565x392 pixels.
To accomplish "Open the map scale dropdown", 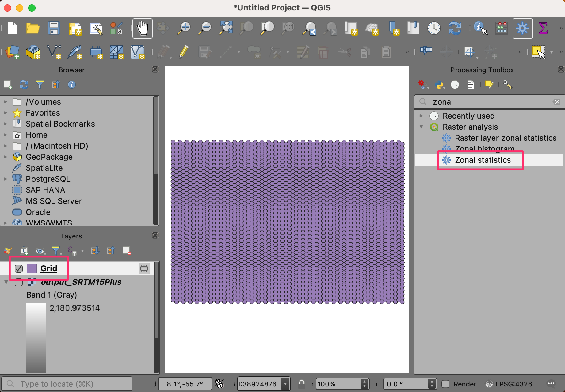I will coord(286,384).
